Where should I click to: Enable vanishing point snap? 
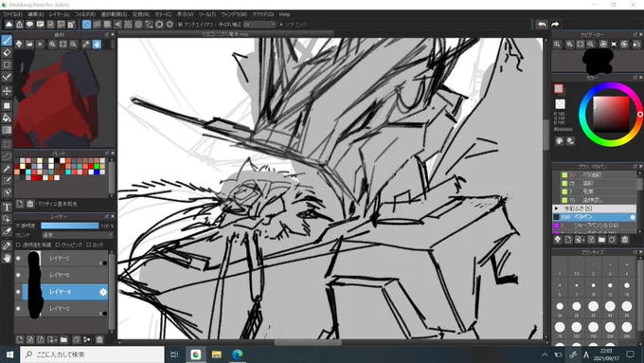[117, 25]
